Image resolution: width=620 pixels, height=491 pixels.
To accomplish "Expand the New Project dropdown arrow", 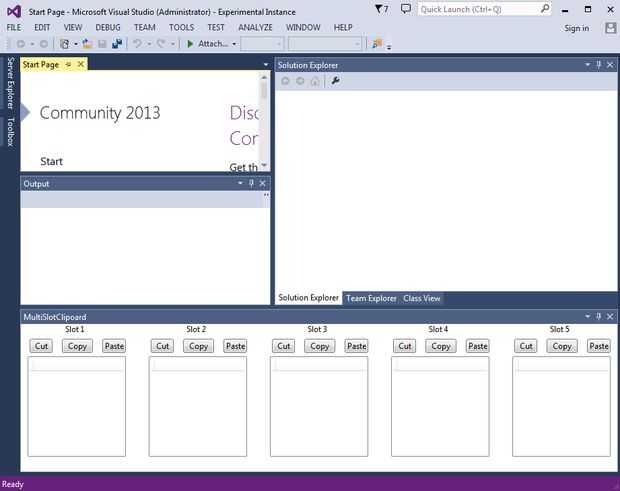I will coord(76,44).
